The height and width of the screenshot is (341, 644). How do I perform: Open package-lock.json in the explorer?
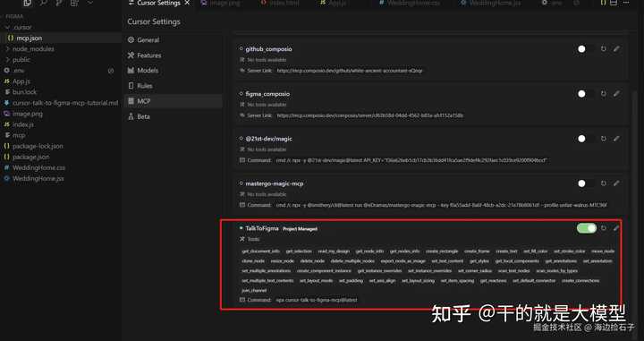click(x=61, y=146)
